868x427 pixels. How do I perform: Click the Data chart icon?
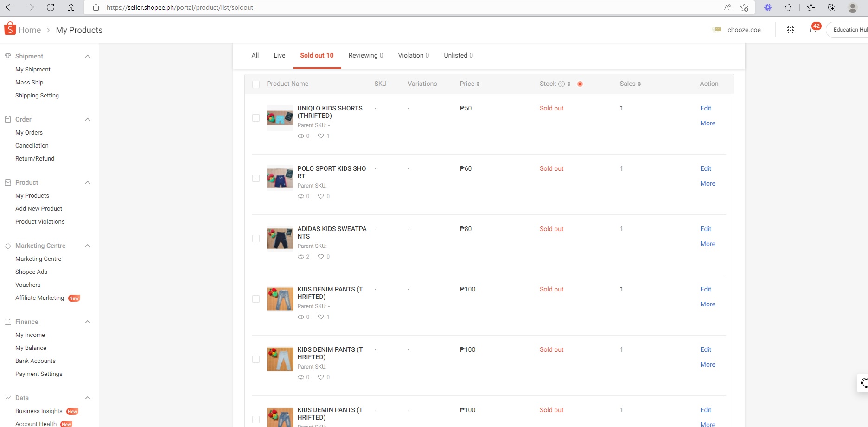tap(8, 398)
